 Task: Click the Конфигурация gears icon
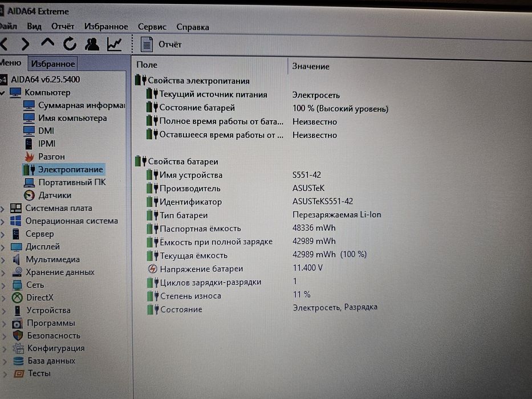tap(18, 348)
